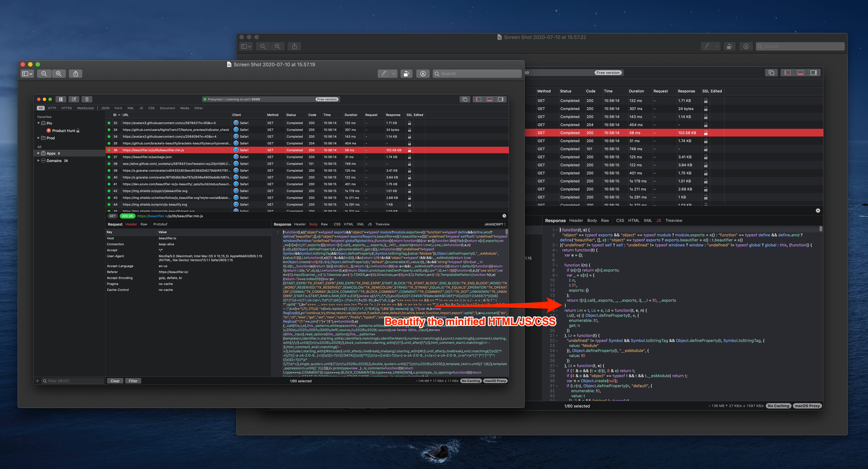Click the Filter button next to Clear
The width and height of the screenshot is (868, 469).
133,381
